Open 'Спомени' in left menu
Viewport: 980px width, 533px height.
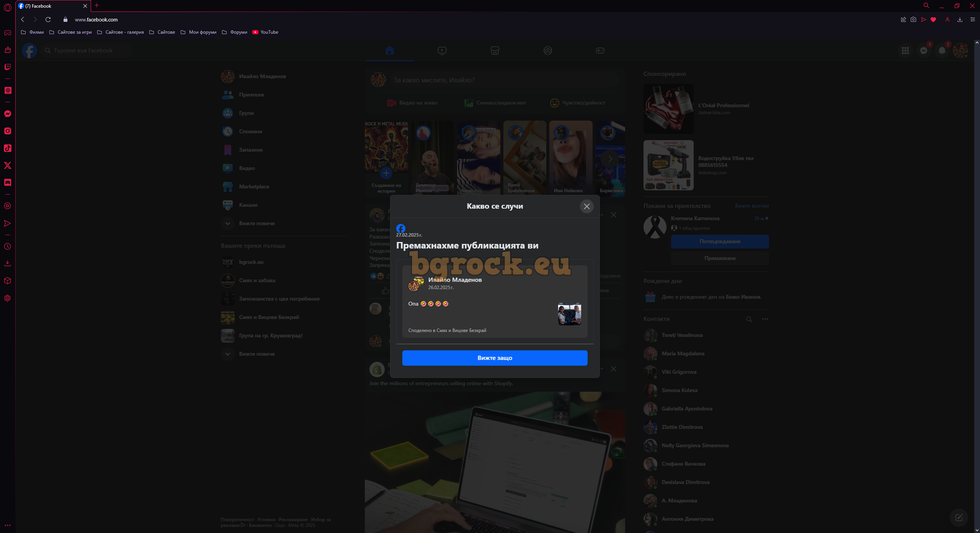click(283, 131)
